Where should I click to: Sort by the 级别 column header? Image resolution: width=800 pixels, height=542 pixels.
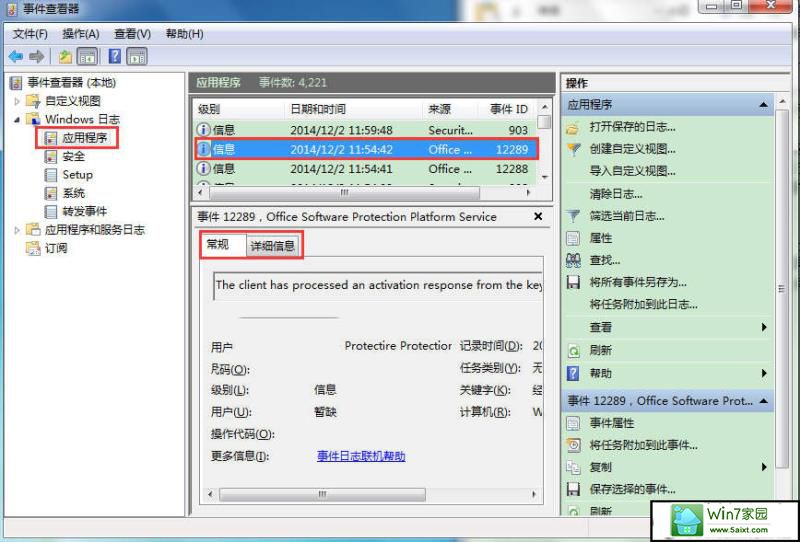pyautogui.click(x=239, y=109)
